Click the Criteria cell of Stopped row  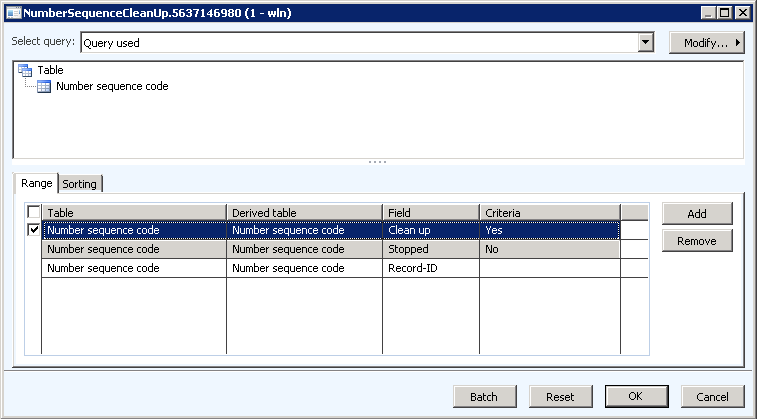click(549, 249)
